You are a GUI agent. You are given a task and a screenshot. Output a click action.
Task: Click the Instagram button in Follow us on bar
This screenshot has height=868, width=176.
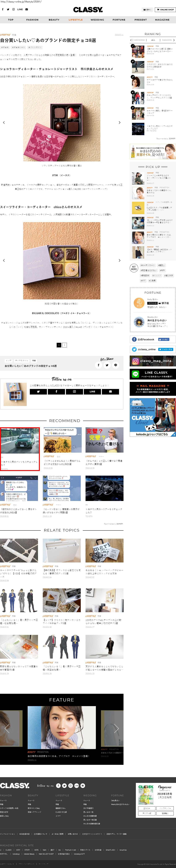(74, 392)
